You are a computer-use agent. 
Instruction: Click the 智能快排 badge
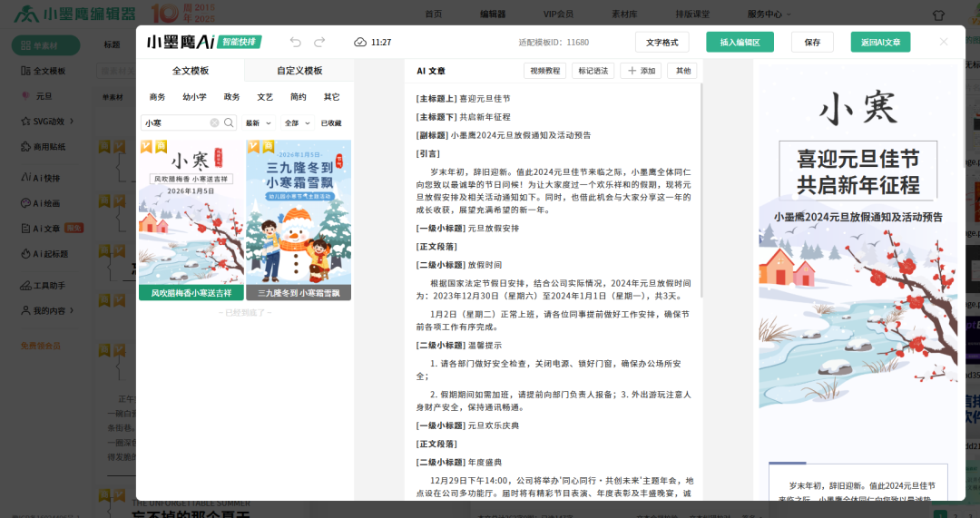pos(240,42)
